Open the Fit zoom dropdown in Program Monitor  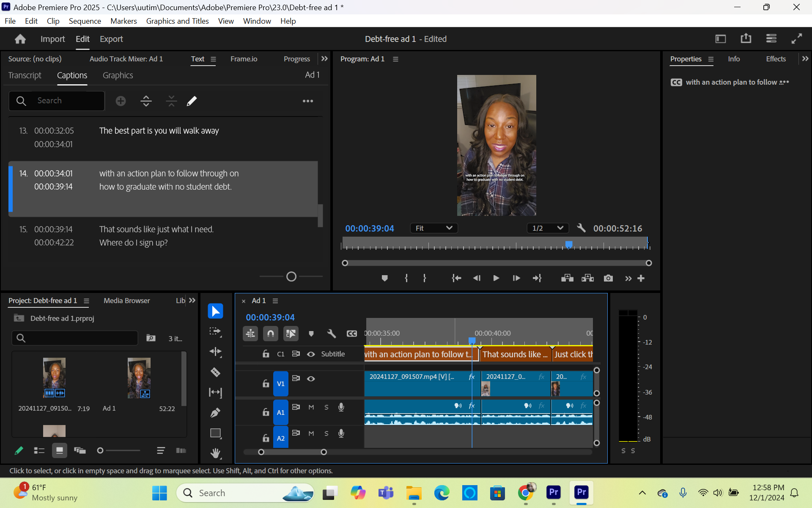433,228
